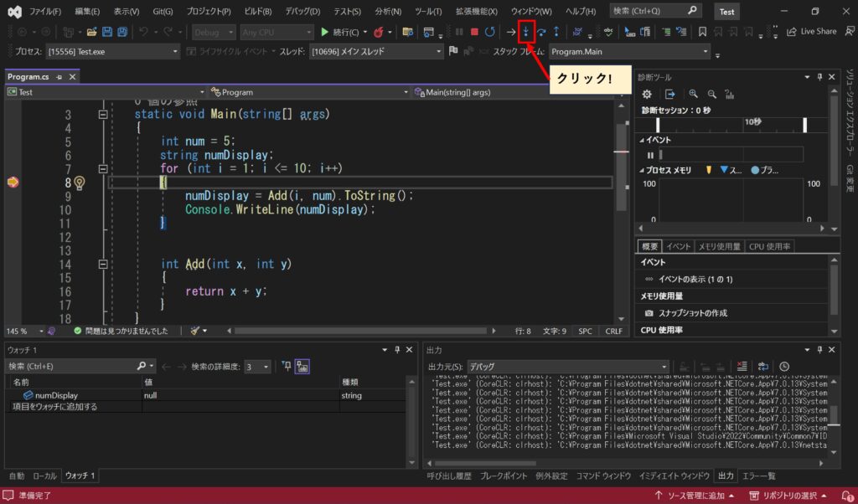Click スナップショットの作成 link
The image size is (858, 504).
click(692, 313)
